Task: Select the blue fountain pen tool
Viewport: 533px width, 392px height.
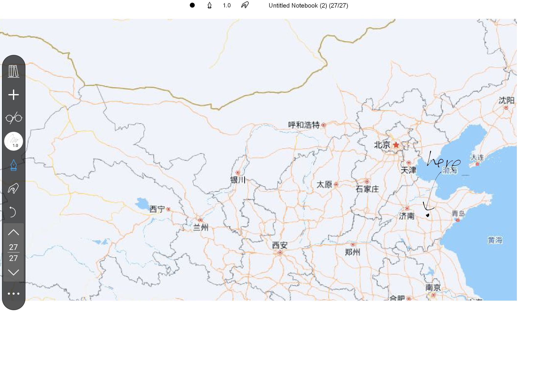Action: (x=13, y=165)
